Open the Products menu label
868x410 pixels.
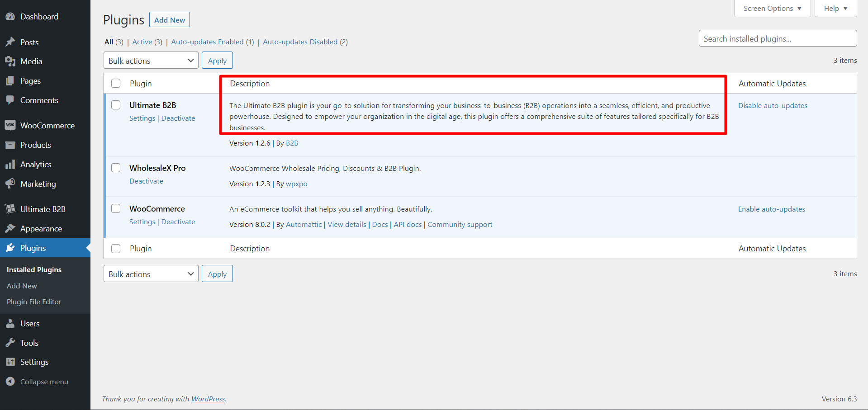(36, 145)
